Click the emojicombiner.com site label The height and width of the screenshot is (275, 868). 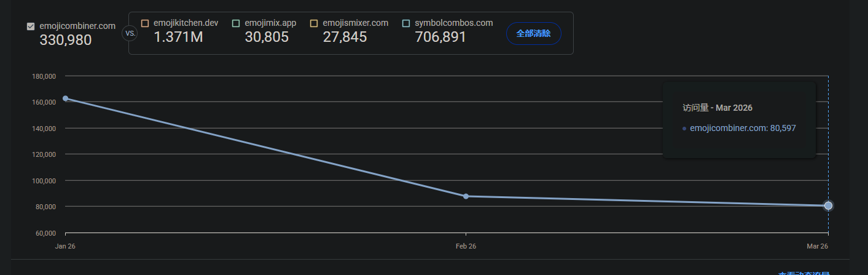tap(77, 26)
